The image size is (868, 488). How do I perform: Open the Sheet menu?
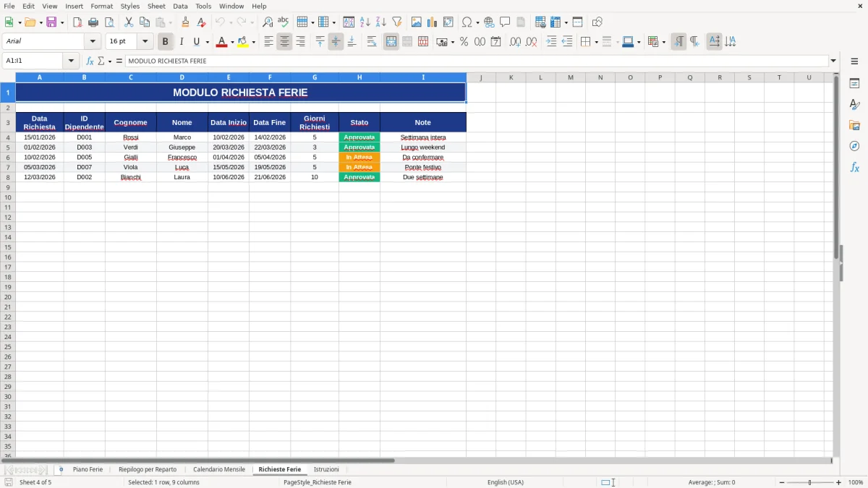point(156,6)
